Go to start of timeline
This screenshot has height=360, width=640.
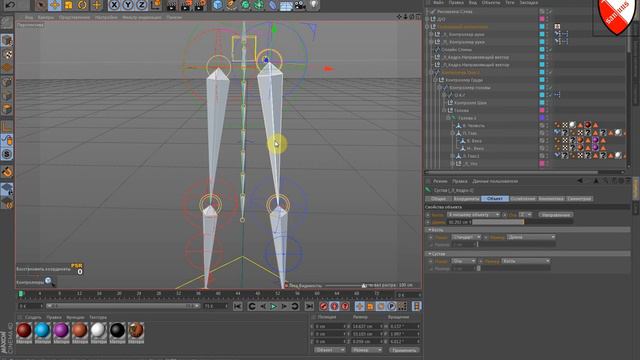[x=238, y=306]
